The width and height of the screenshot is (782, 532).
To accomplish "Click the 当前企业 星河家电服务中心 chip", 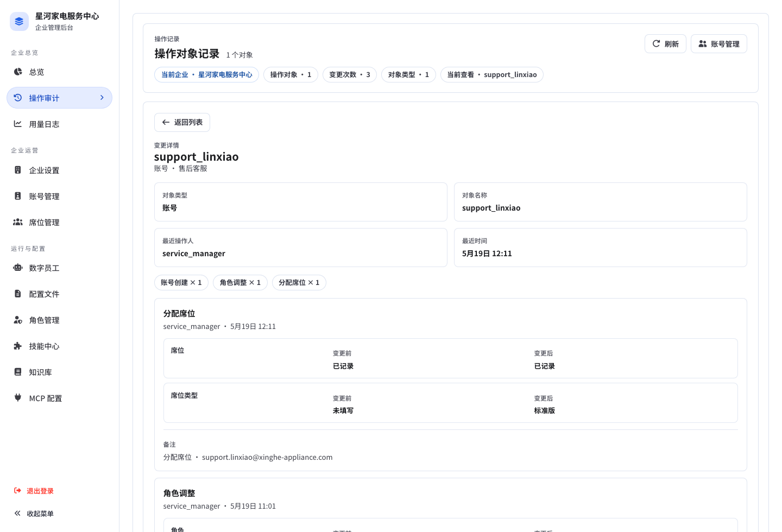I will point(206,75).
